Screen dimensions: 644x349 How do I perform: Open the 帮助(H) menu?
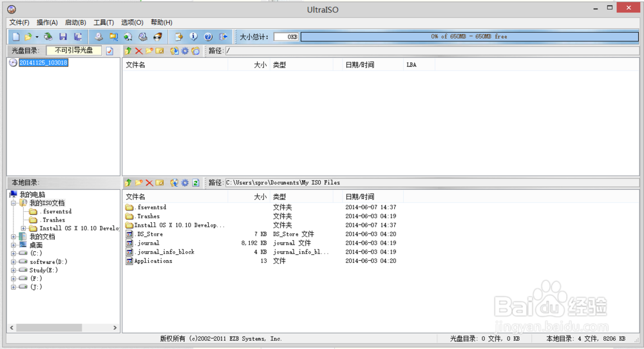[162, 23]
